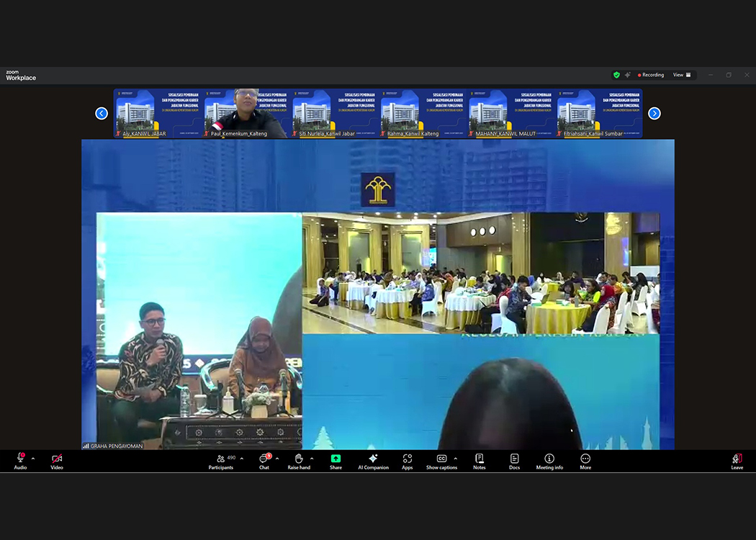The image size is (756, 540).
Task: Open the Apps menu icon
Action: (407, 461)
